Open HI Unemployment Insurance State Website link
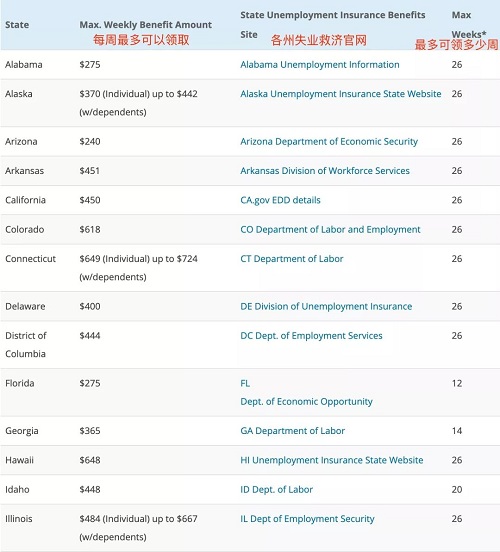The height and width of the screenshot is (552, 500). click(332, 460)
